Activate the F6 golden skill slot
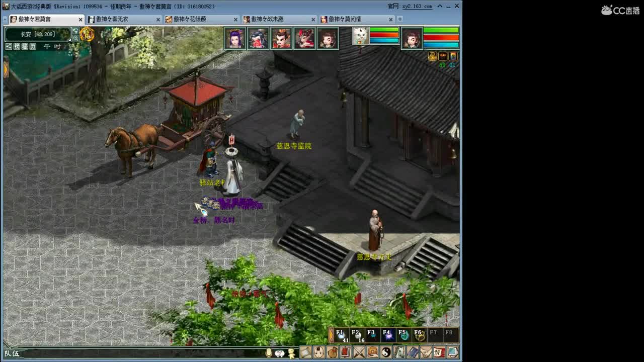Viewport: 644px width, 362px height. click(420, 335)
